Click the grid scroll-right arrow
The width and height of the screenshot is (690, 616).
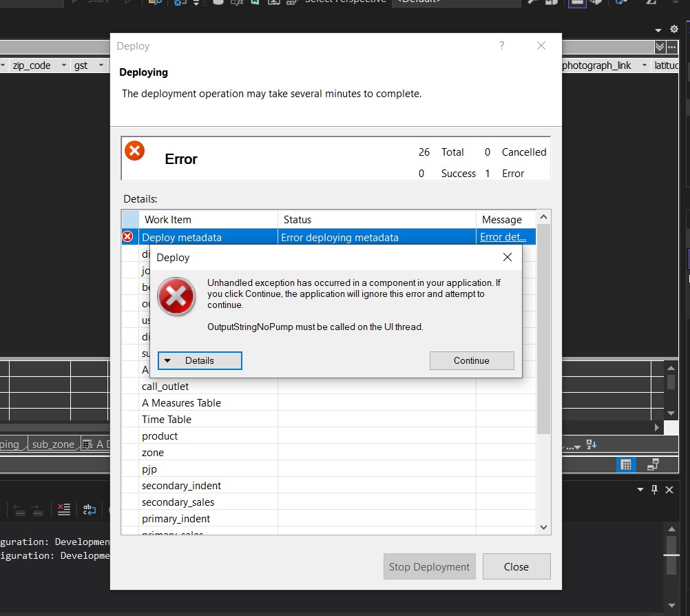click(x=656, y=427)
